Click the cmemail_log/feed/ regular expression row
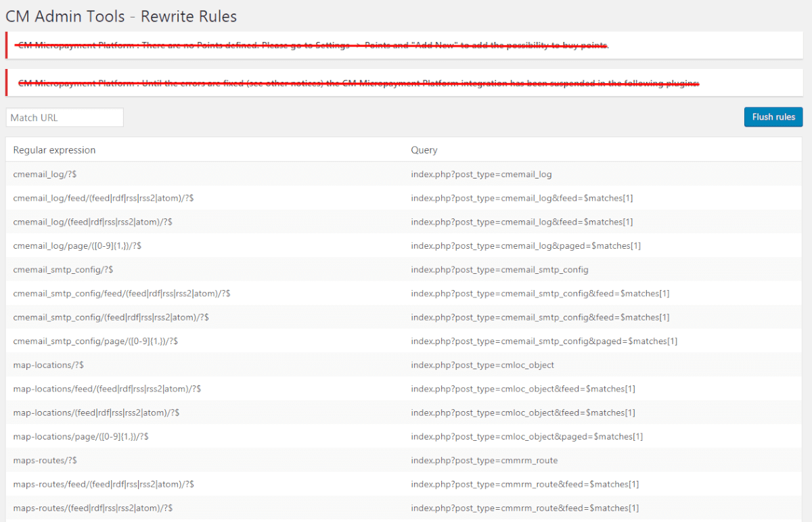 coord(104,198)
